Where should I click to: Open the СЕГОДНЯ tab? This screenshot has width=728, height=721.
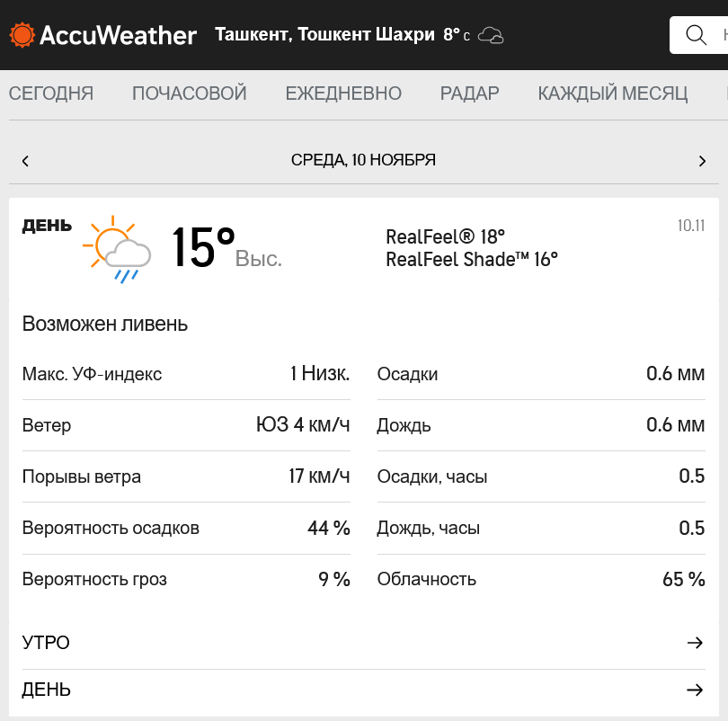pyautogui.click(x=51, y=93)
